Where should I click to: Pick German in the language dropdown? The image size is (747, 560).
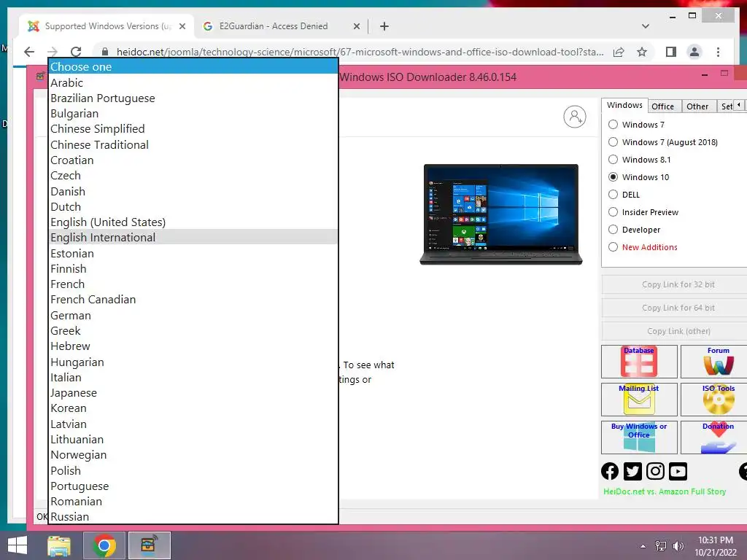[x=193, y=315]
